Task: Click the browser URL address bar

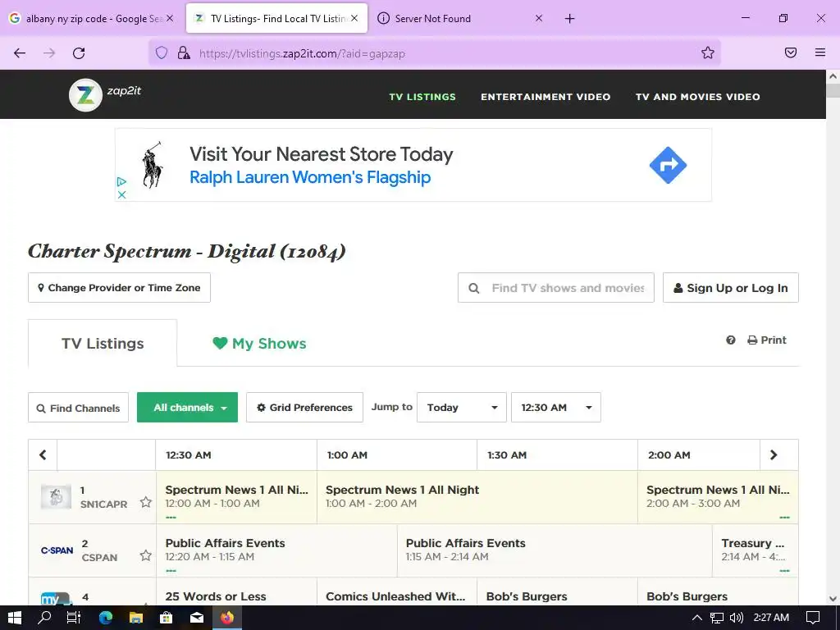Action: (434, 53)
